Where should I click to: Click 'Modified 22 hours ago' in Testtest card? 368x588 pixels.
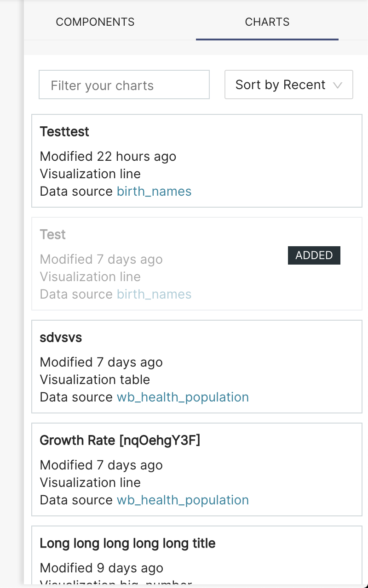[108, 157]
